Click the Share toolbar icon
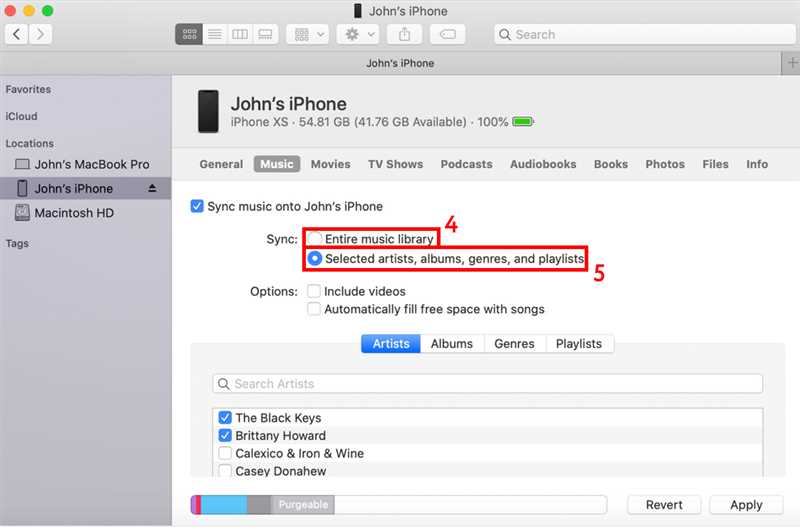Image resolution: width=800 pixels, height=527 pixels. [405, 34]
